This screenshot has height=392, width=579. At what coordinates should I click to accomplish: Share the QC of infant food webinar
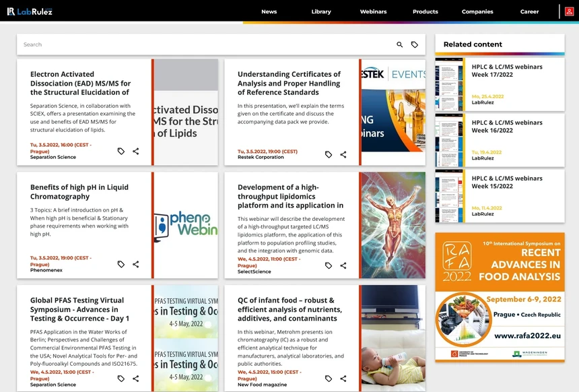pyautogui.click(x=343, y=379)
